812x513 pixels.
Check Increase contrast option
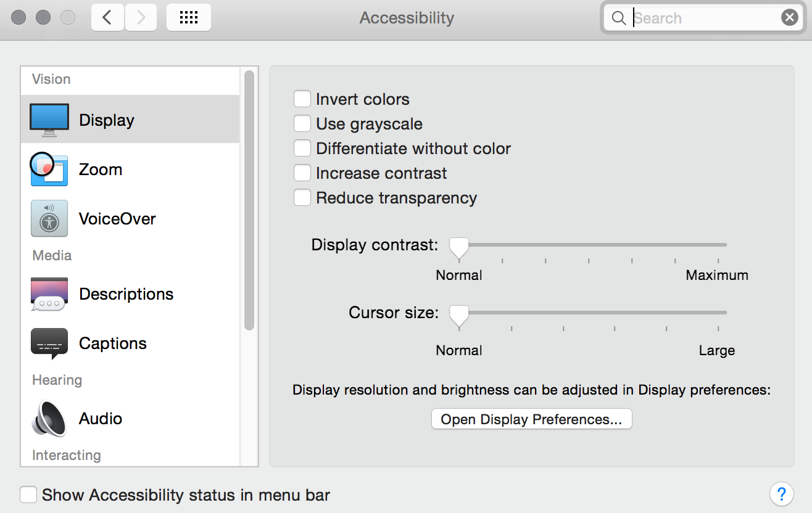pyautogui.click(x=302, y=173)
